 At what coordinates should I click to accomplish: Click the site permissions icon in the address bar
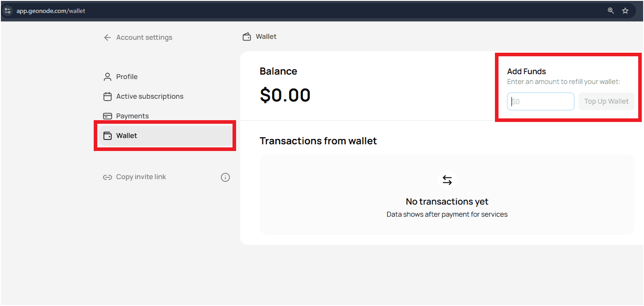[7, 10]
